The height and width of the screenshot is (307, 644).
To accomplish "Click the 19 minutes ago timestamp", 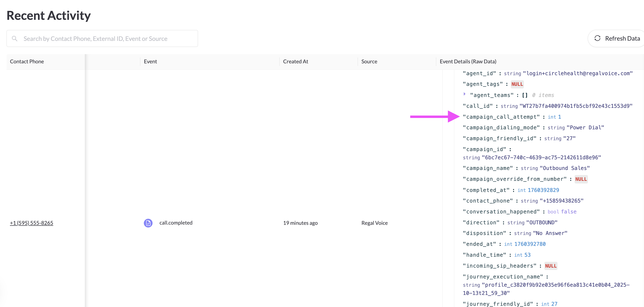I will (x=300, y=223).
